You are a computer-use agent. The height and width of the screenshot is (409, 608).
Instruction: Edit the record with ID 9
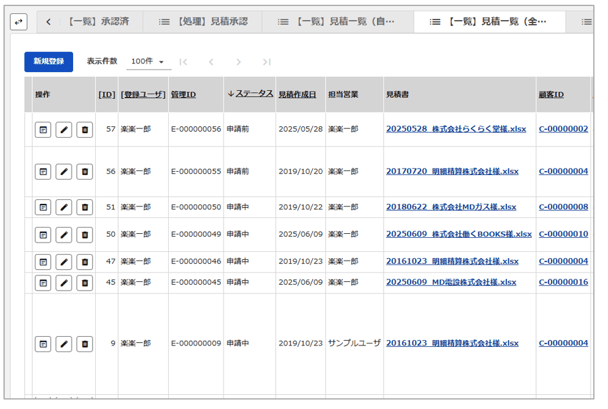click(x=64, y=344)
